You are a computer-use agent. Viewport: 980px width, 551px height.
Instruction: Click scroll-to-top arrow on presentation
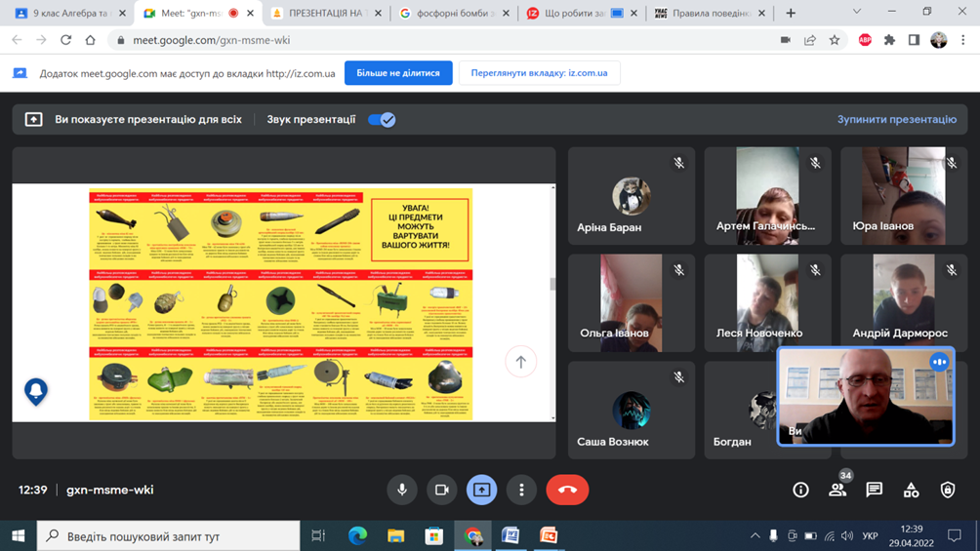click(x=520, y=362)
